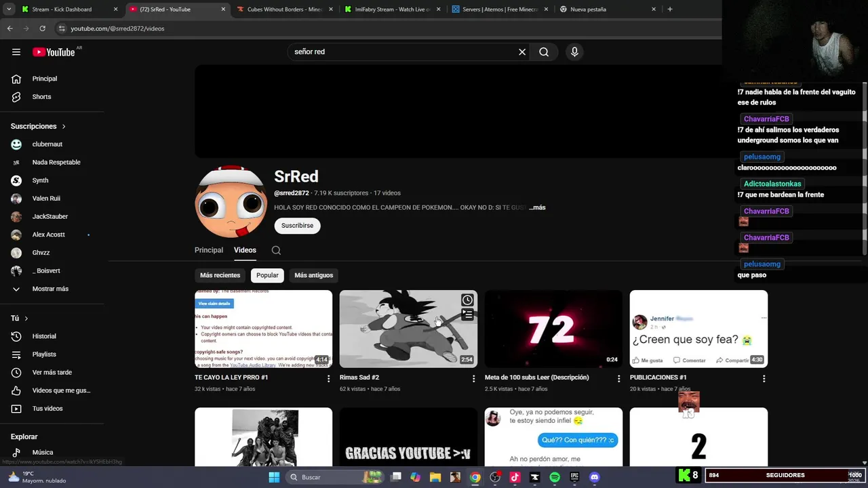Reload the page in Chrome
This screenshot has width=868, height=488.
coord(42,28)
